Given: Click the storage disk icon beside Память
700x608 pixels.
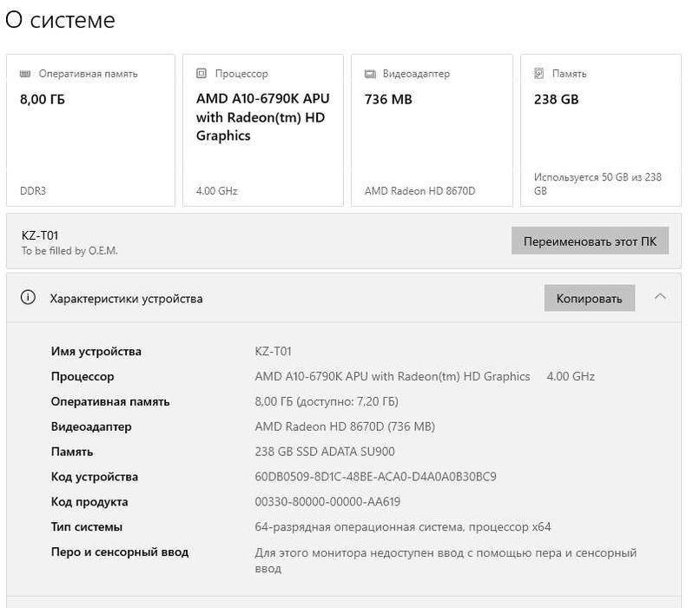Looking at the screenshot, I should coord(539,73).
